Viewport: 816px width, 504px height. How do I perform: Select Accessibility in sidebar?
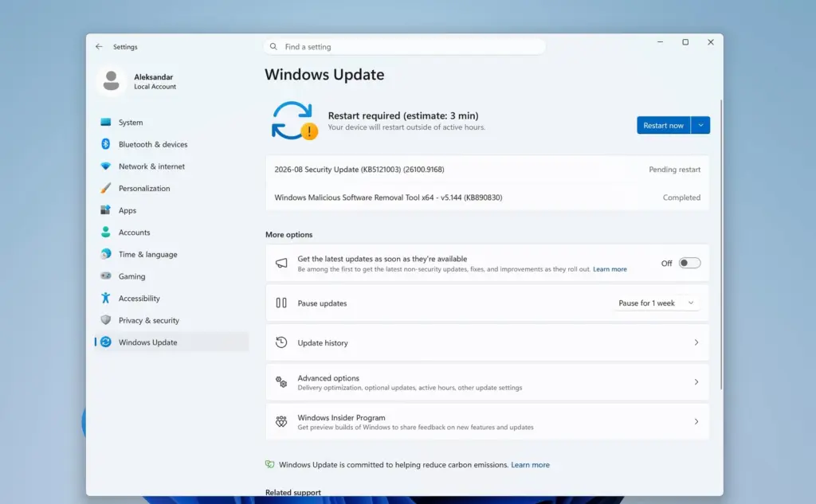point(172,298)
